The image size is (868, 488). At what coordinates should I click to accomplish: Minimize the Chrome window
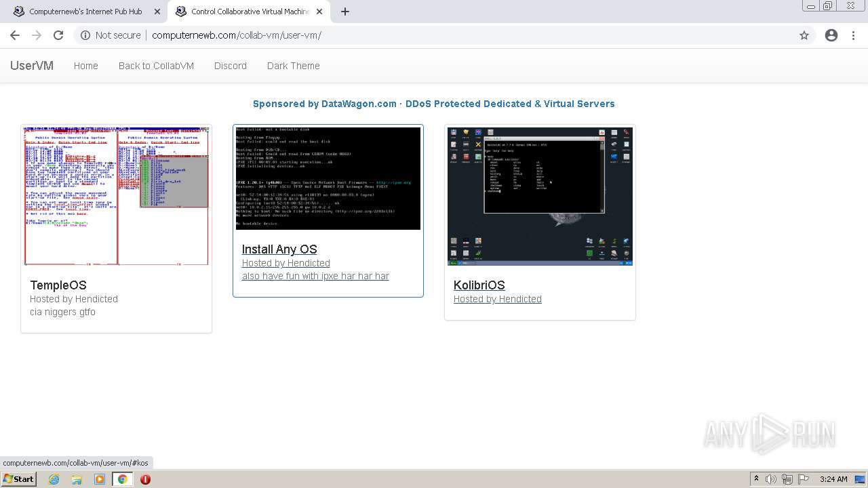pyautogui.click(x=811, y=6)
